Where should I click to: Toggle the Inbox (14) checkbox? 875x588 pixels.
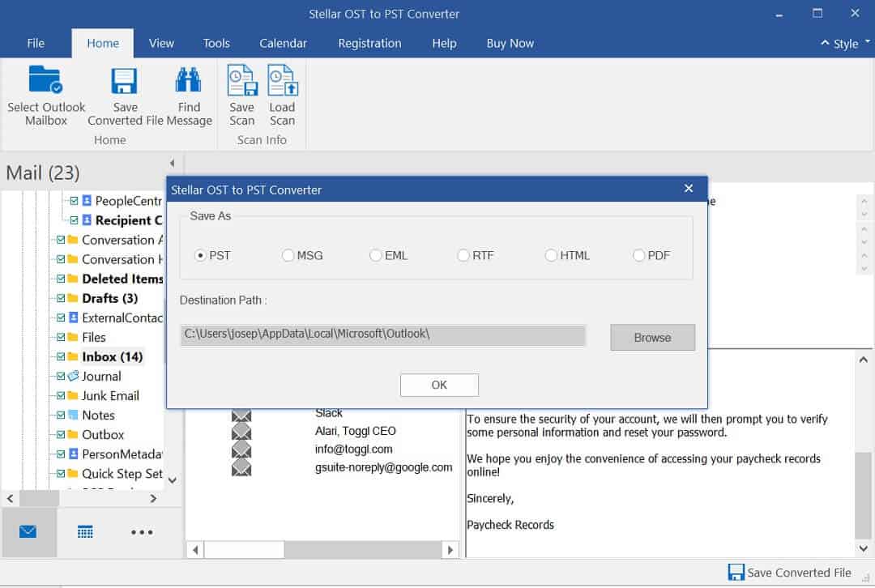61,356
